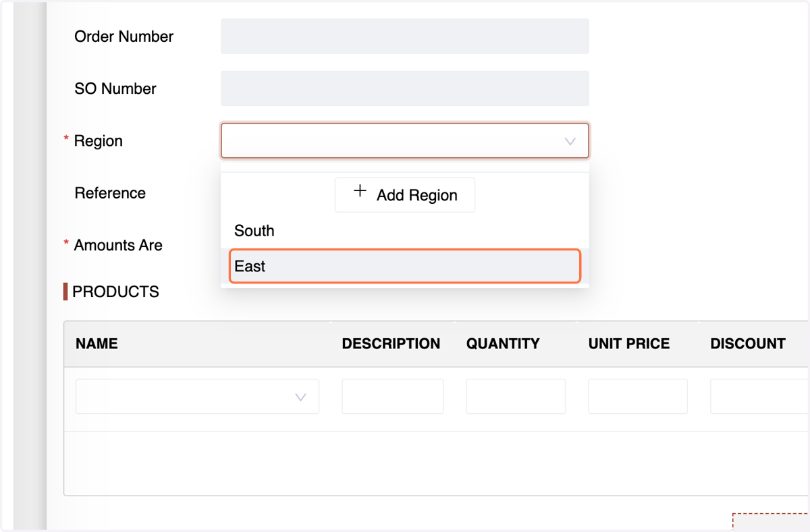Click the UNIT PRICE column header
The height and width of the screenshot is (532, 810).
pos(629,344)
